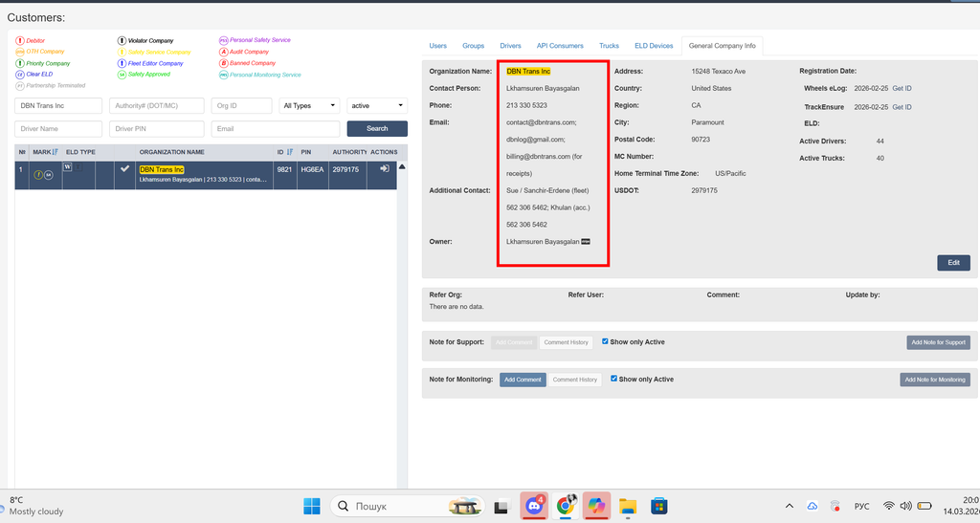Click the email contact@dbntrans.com
Screen dimensions: 980x523
[541, 122]
